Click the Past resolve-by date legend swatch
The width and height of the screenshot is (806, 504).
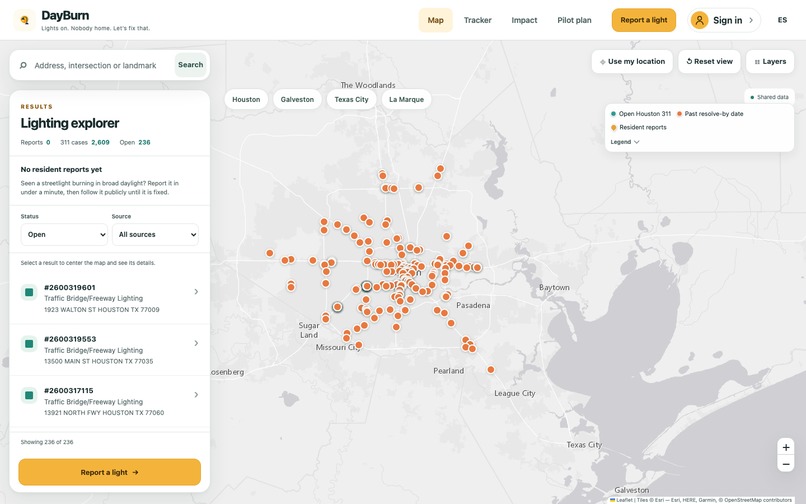[679, 114]
